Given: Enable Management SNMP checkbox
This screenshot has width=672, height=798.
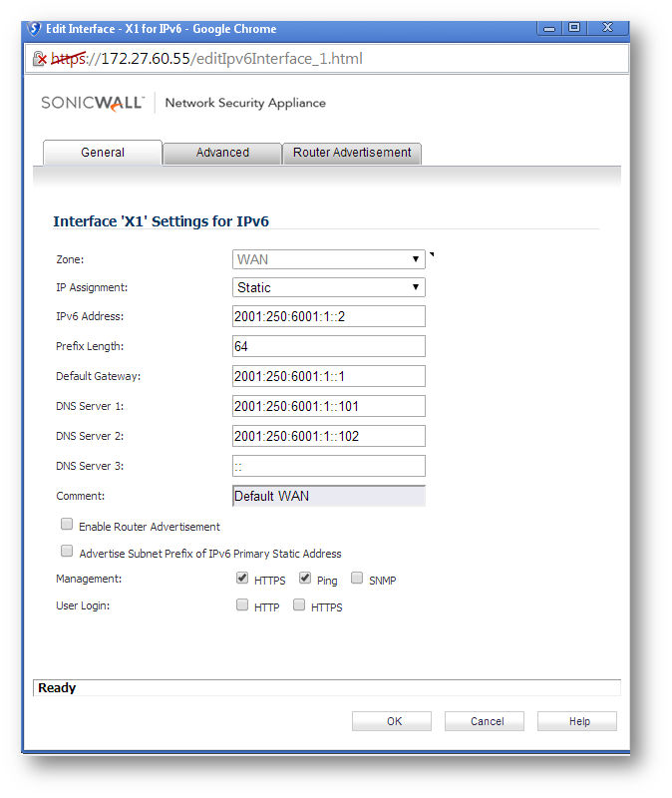Looking at the screenshot, I should (357, 579).
